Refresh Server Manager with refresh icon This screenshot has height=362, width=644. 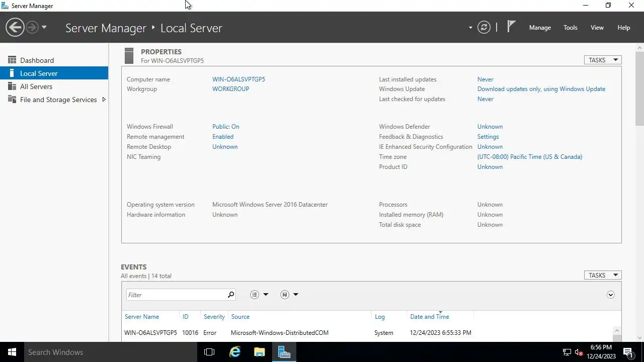point(484,28)
